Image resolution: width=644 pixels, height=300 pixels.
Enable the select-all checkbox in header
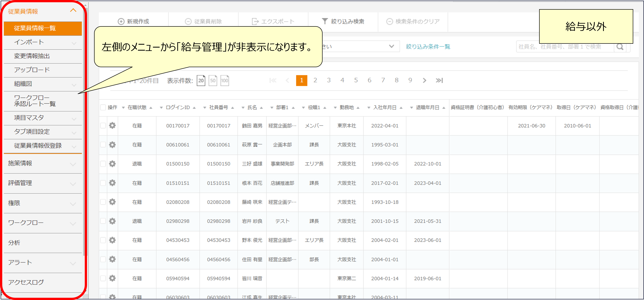pyautogui.click(x=103, y=107)
